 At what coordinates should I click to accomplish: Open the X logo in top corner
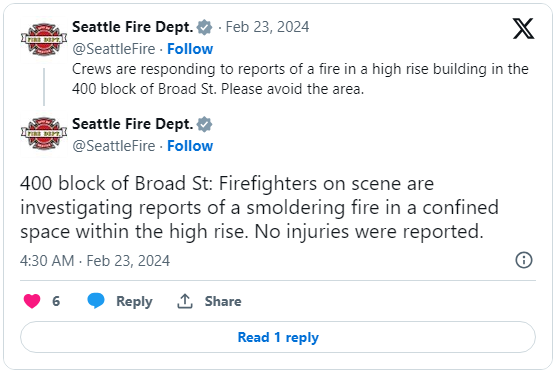(523, 29)
